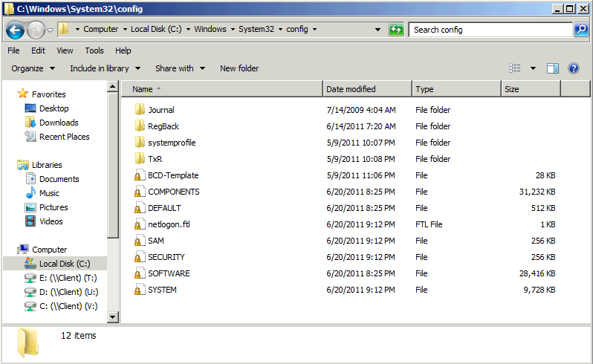This screenshot has height=364, width=593.
Task: Click System32 in the address breadcrumb
Action: (256, 29)
